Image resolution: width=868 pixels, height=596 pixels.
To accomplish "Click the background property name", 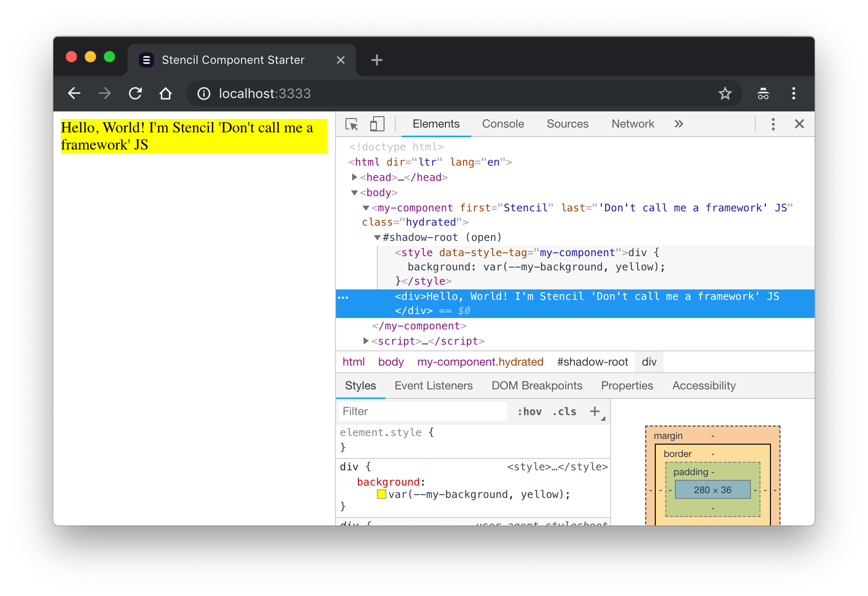I will coord(388,482).
